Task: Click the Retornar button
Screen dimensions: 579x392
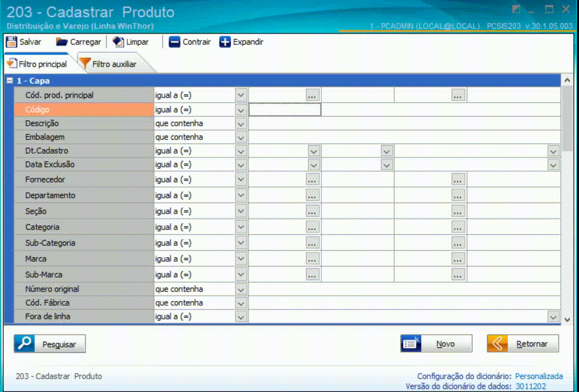Action: pos(523,344)
